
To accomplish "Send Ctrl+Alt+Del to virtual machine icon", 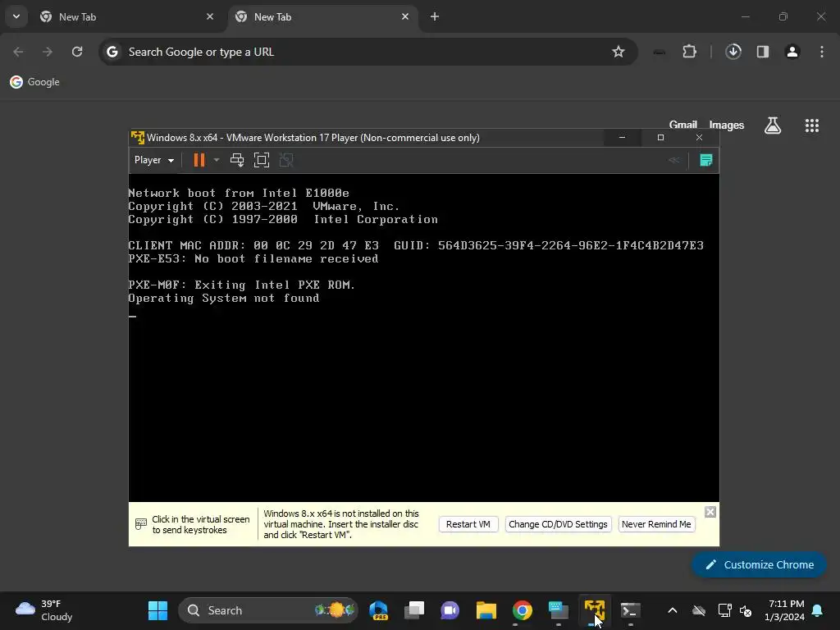I will click(237, 160).
